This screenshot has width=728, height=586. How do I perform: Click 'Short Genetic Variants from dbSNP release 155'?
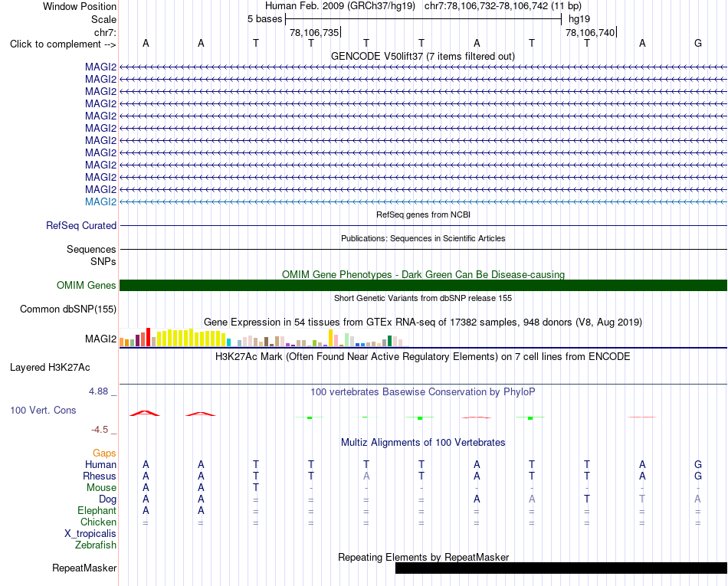click(423, 298)
